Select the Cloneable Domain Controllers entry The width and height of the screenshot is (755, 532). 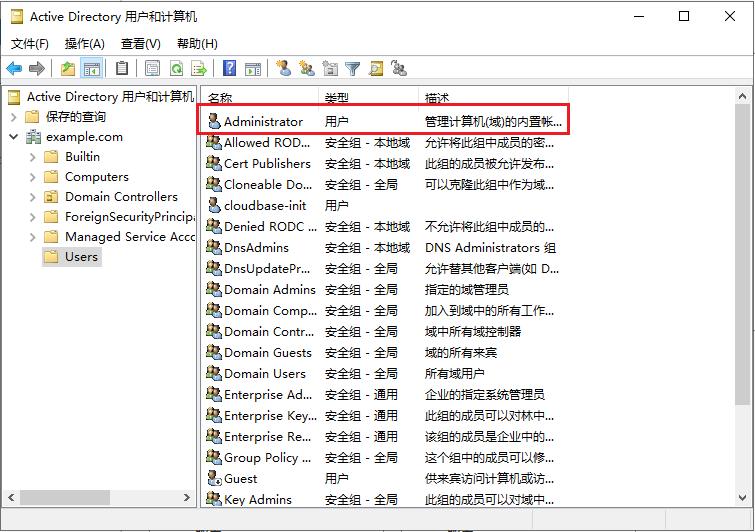click(x=385, y=184)
